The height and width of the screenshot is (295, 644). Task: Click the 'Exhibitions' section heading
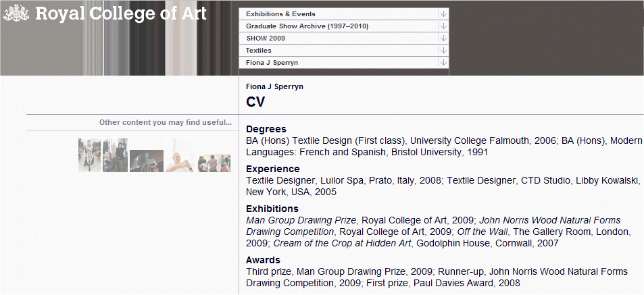[272, 209]
